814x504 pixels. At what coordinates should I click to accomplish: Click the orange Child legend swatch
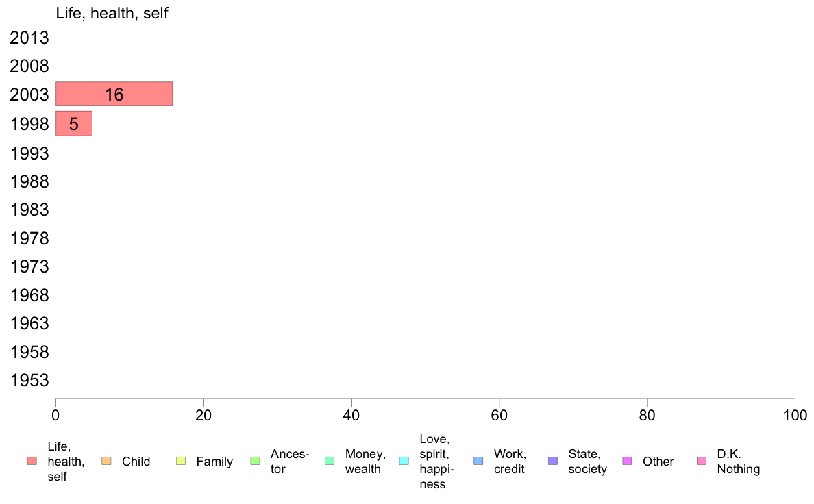tap(106, 461)
